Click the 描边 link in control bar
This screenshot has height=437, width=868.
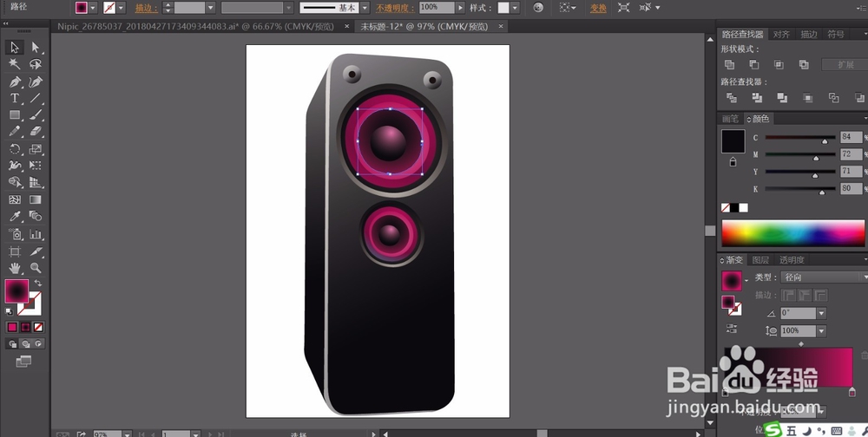(x=146, y=8)
